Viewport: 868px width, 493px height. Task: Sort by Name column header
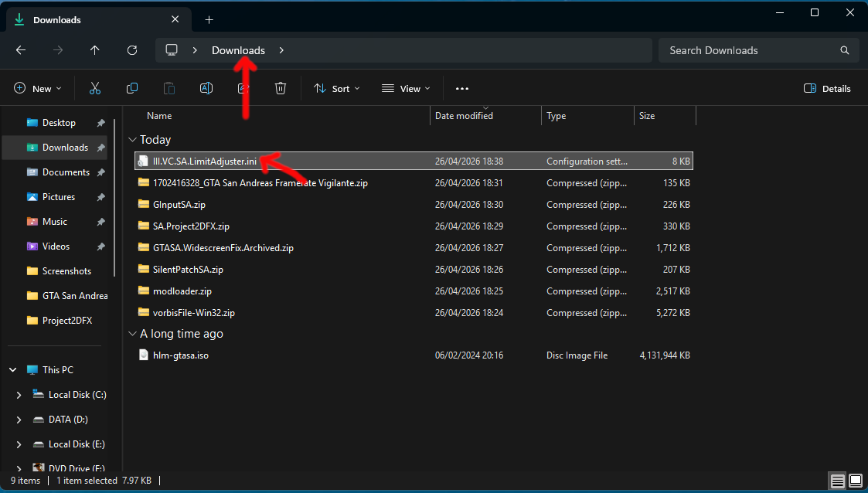159,116
